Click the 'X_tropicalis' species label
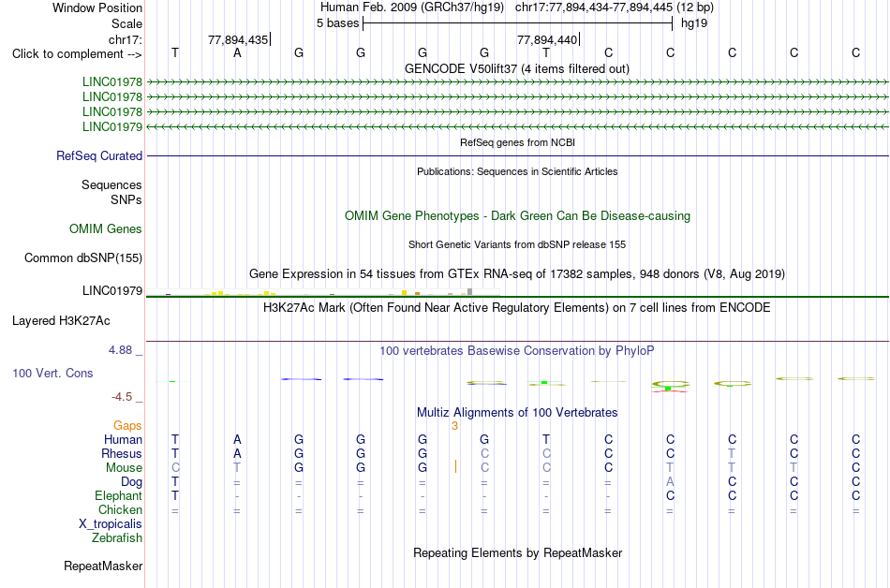This screenshot has width=890, height=588. pos(111,524)
